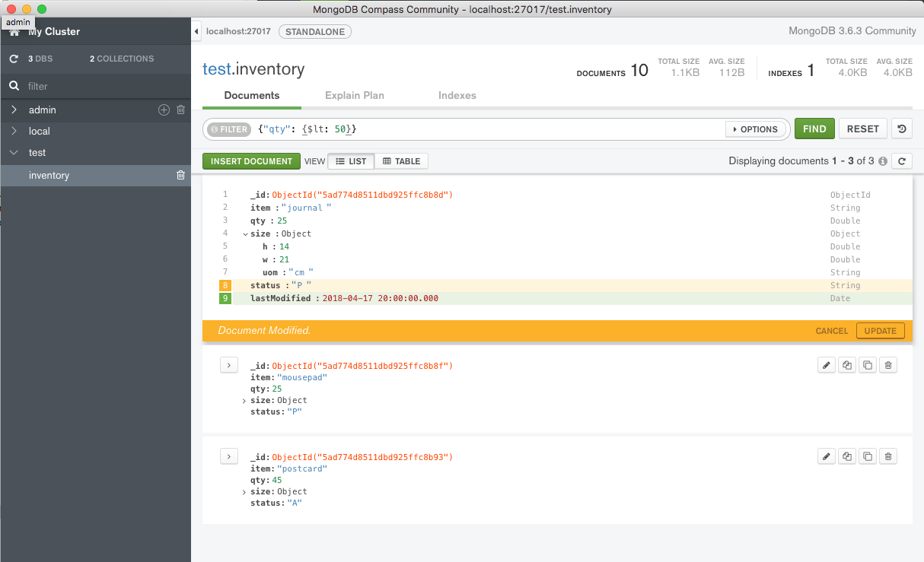This screenshot has width=924, height=562.
Task: Edit the mousepad document with the pencil icon
Action: pos(827,365)
